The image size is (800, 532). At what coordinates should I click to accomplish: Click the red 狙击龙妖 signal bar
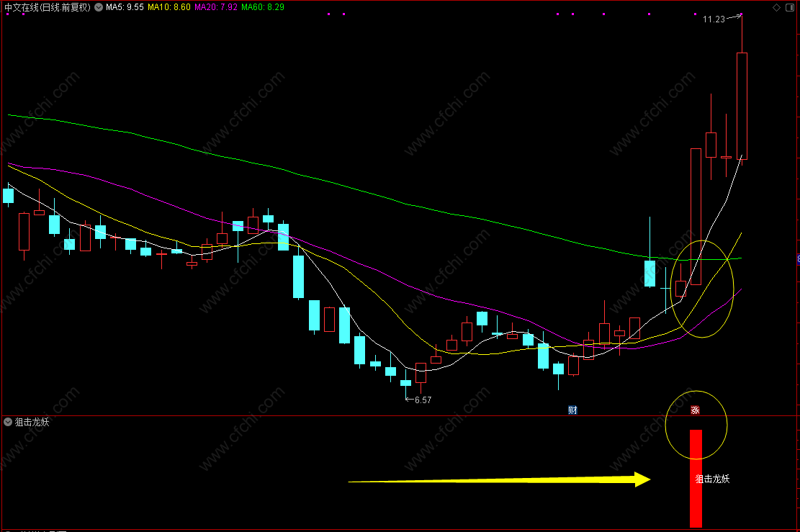[696, 478]
